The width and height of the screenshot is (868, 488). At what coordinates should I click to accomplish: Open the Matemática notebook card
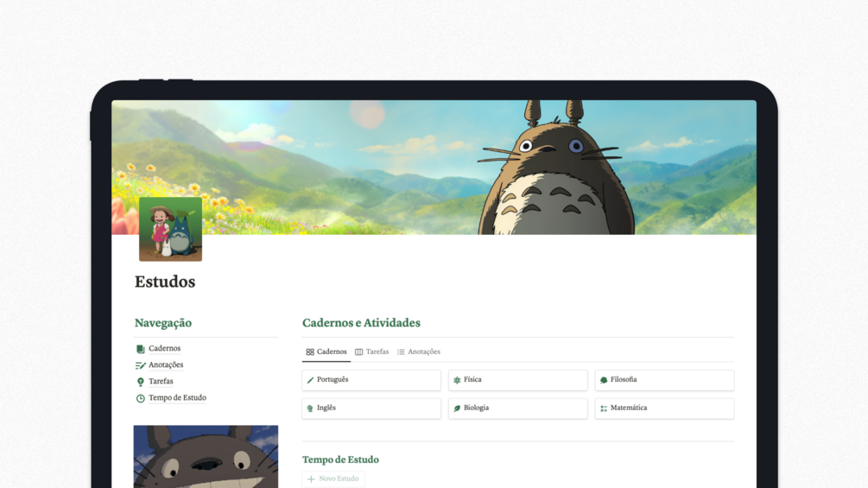pyautogui.click(x=665, y=409)
